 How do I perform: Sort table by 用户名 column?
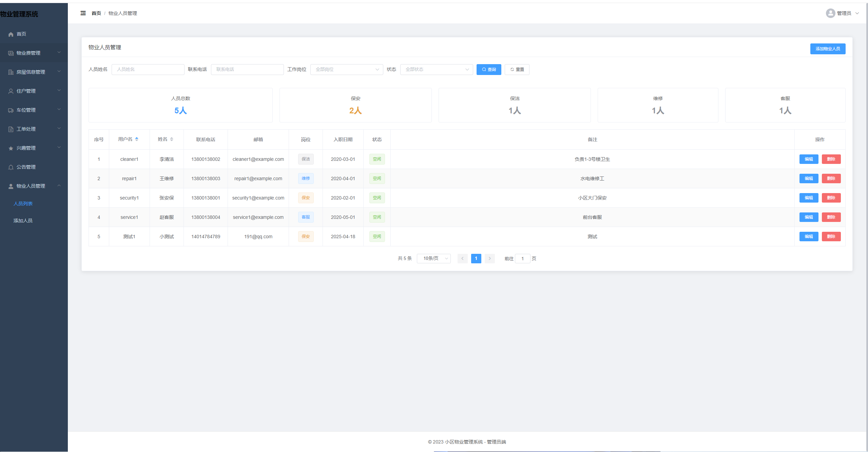pos(137,139)
